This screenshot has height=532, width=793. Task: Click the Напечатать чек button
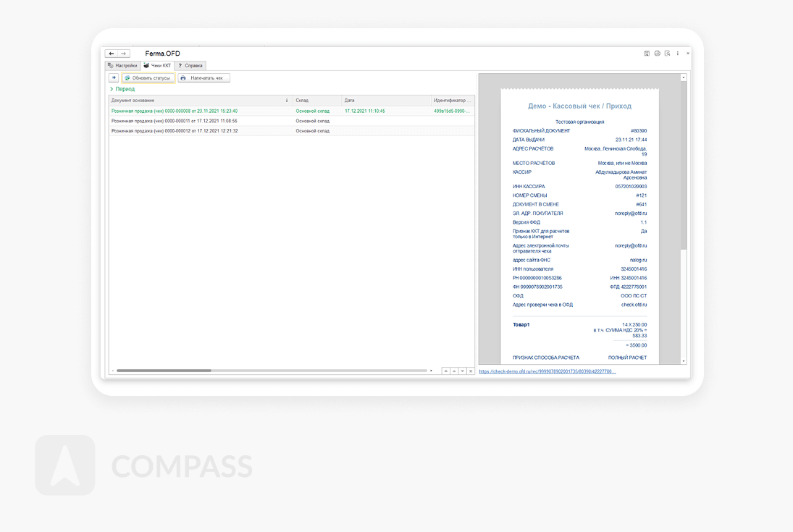(204, 77)
